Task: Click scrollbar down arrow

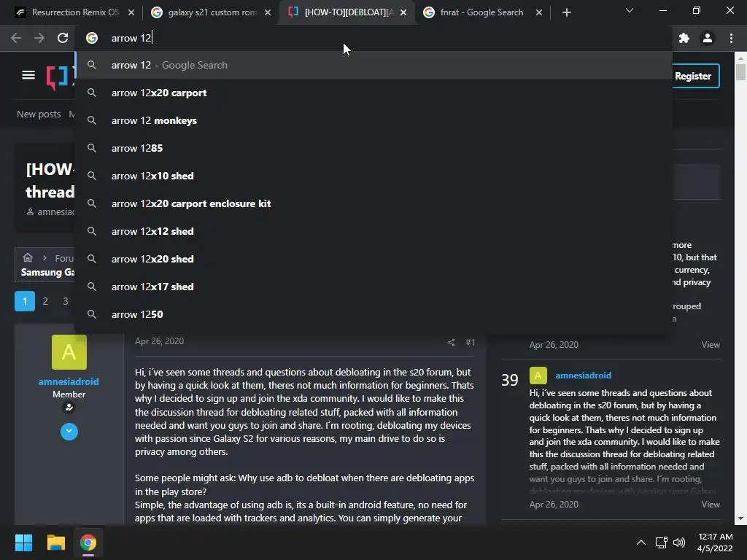Action: 740,518
